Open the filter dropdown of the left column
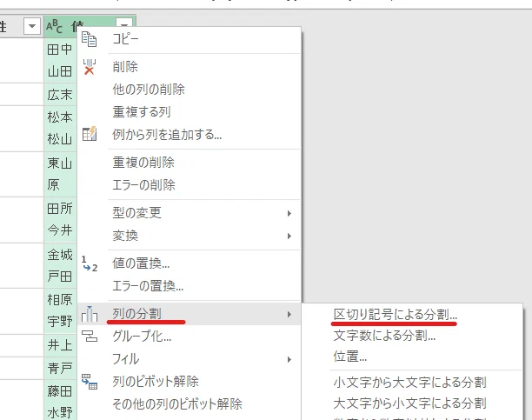This screenshot has width=532, height=420. click(32, 26)
